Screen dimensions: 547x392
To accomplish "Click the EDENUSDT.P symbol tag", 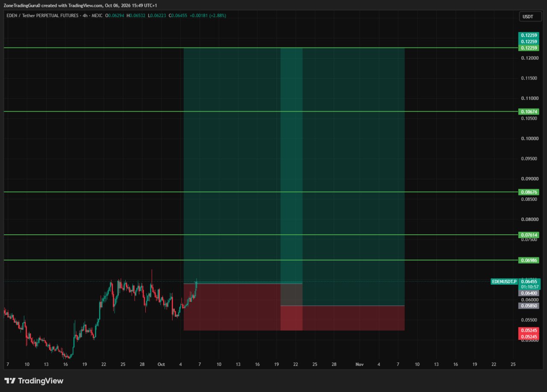I will 504,281.
